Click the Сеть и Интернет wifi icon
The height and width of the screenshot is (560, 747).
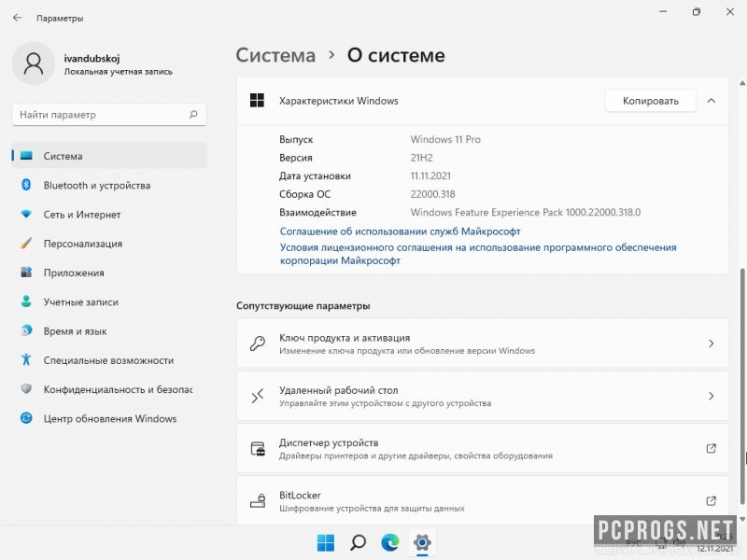click(27, 214)
